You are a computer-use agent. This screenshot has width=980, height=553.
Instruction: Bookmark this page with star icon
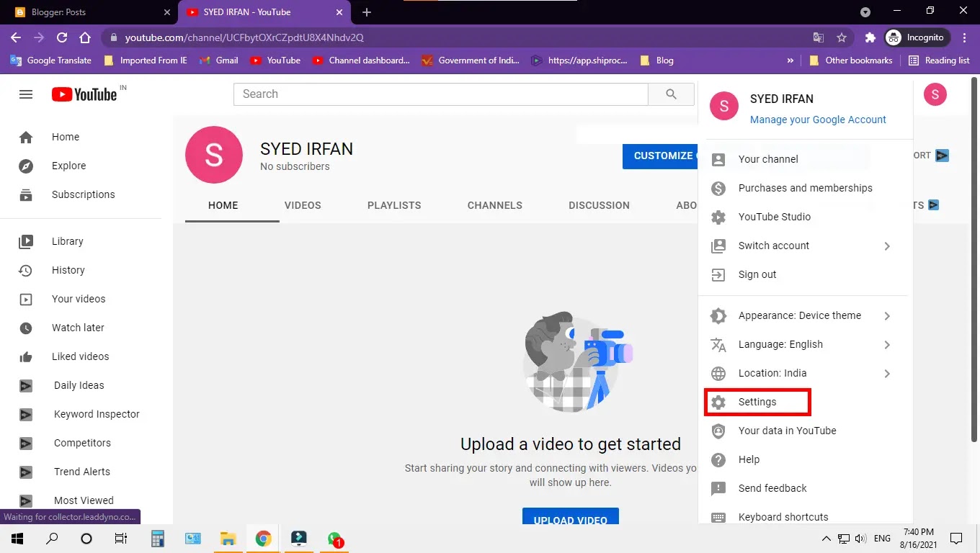pos(841,37)
